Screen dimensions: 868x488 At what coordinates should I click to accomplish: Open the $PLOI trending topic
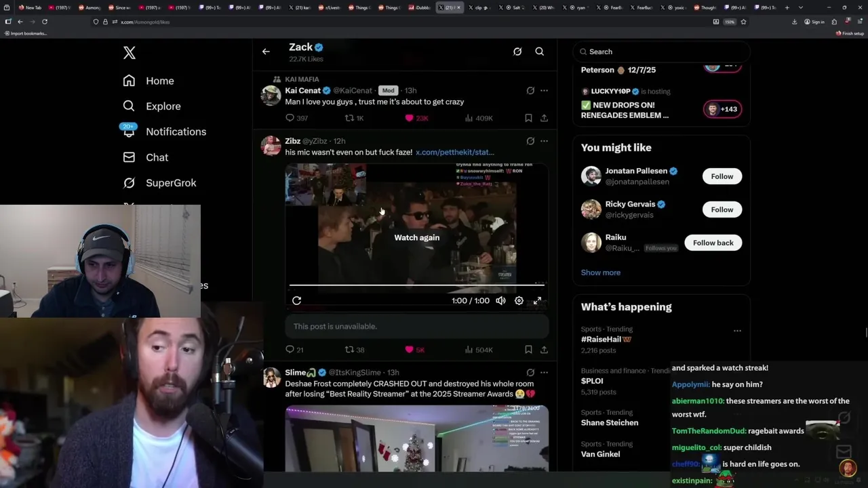pos(592,381)
